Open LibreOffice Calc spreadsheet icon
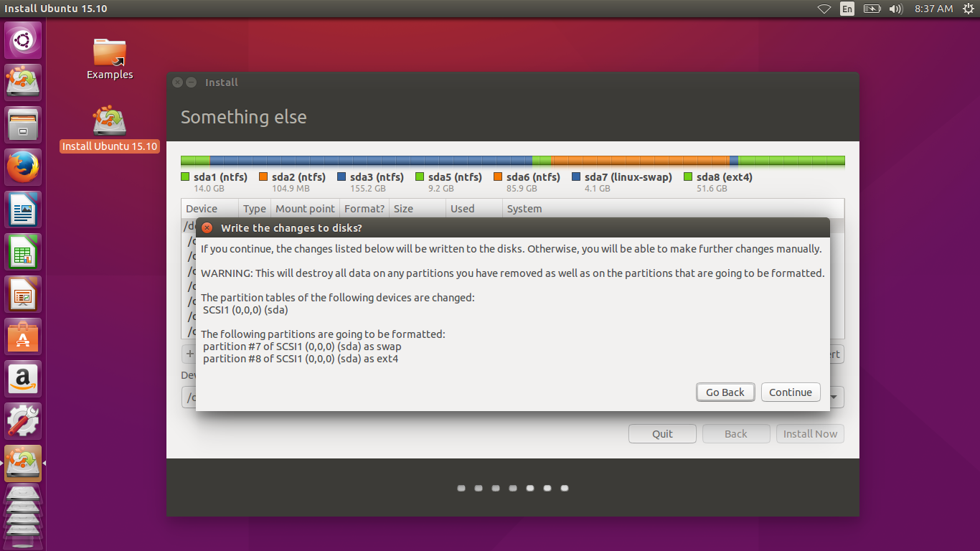This screenshot has width=980, height=551. (23, 253)
